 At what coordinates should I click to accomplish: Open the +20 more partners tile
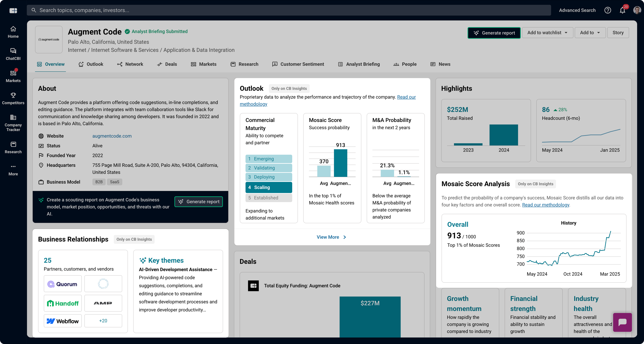103,321
